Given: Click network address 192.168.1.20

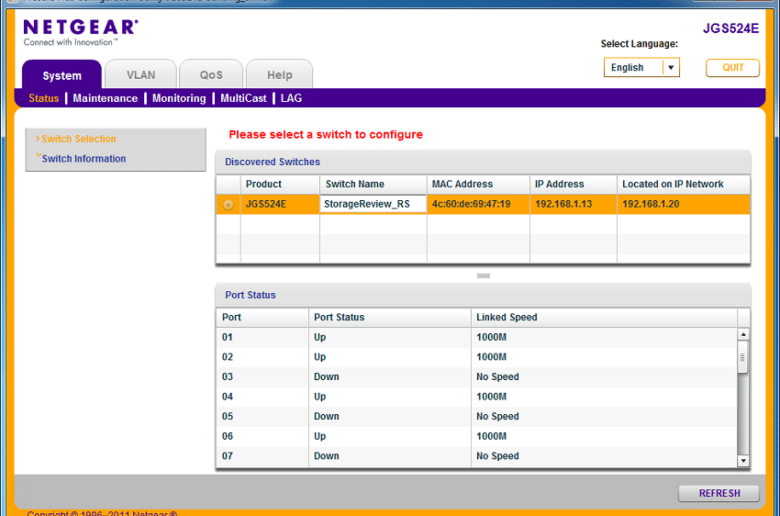Looking at the screenshot, I should tap(651, 204).
